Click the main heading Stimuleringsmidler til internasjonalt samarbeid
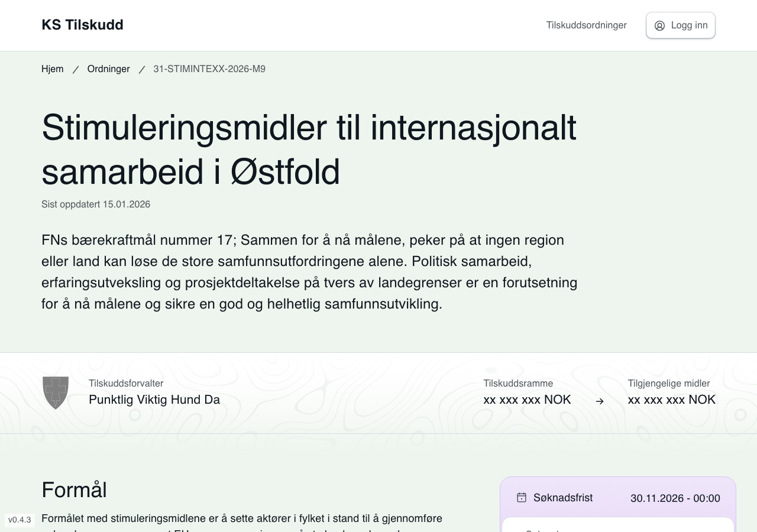This screenshot has height=532, width=757. (x=309, y=150)
